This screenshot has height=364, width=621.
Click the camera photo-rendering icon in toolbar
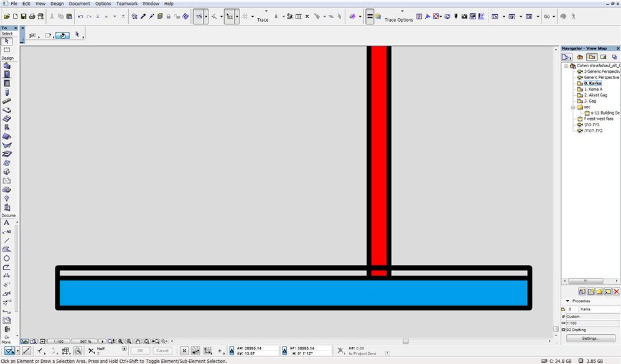(464, 16)
